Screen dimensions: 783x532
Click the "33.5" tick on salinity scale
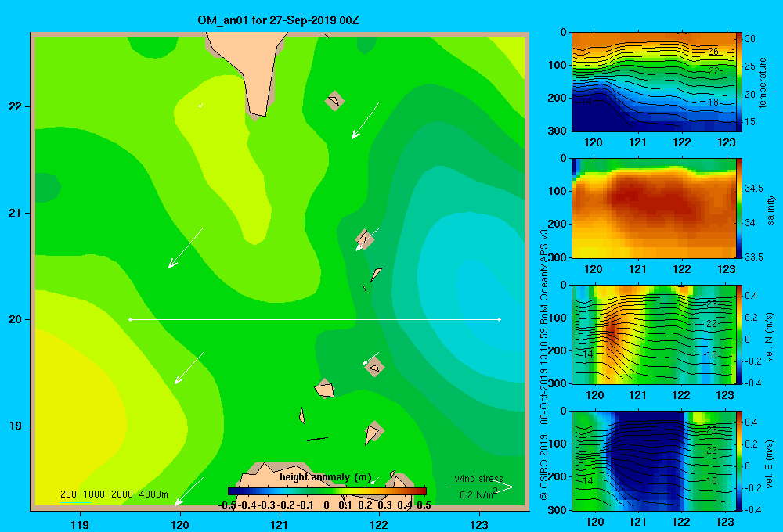[754, 257]
